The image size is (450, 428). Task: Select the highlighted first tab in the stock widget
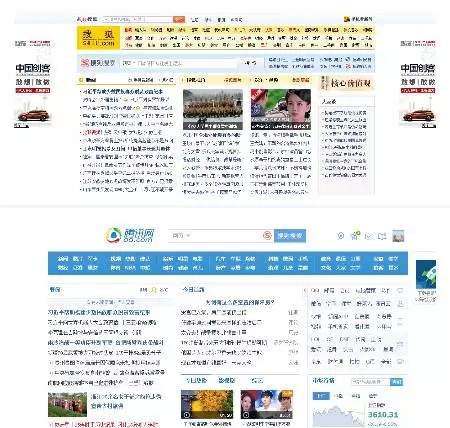tap(321, 396)
